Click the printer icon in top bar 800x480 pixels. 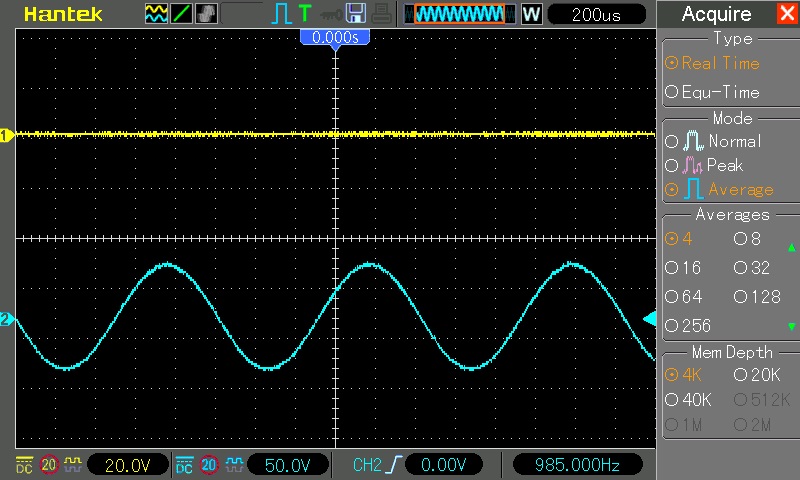tap(380, 14)
